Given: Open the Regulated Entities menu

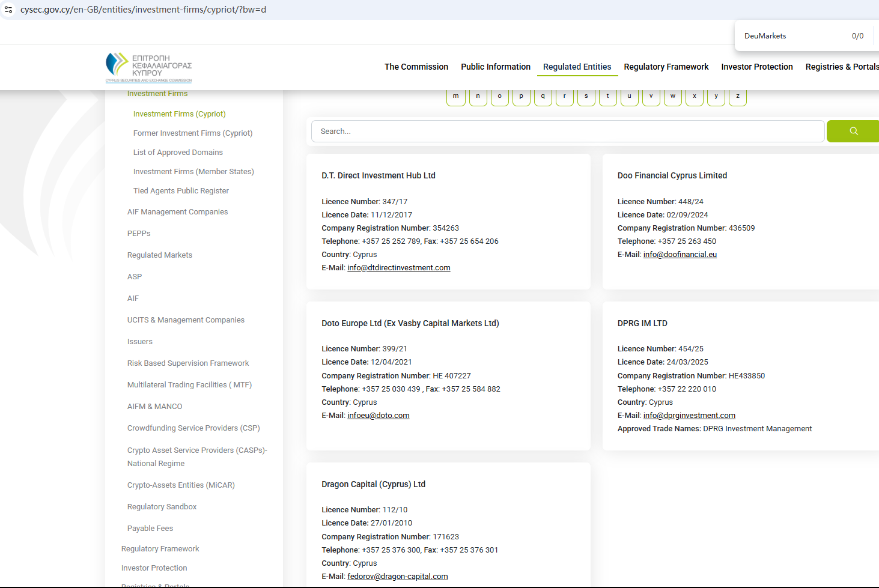Looking at the screenshot, I should pyautogui.click(x=577, y=67).
